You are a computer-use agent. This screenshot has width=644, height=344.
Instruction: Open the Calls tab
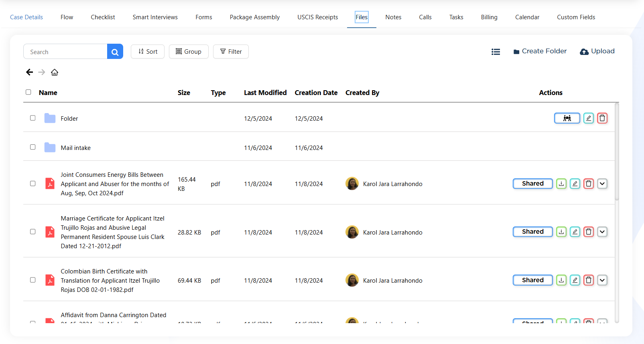(x=425, y=17)
